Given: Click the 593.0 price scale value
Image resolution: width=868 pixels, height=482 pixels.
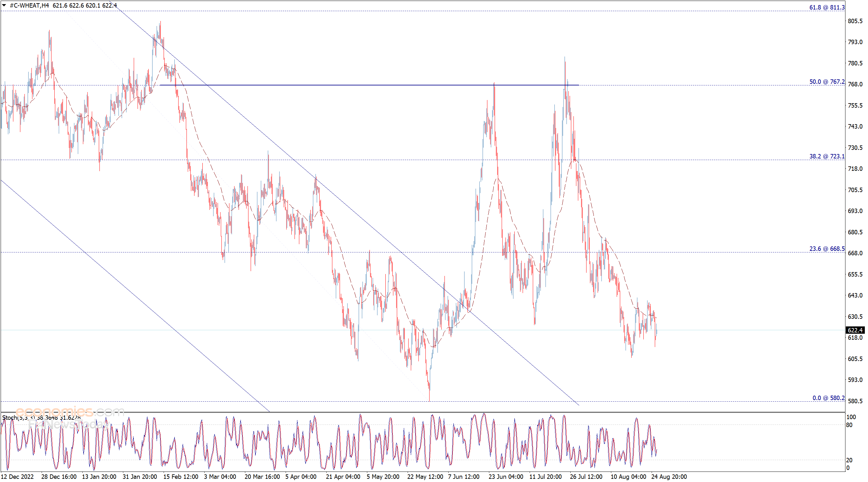Looking at the screenshot, I should point(855,380).
